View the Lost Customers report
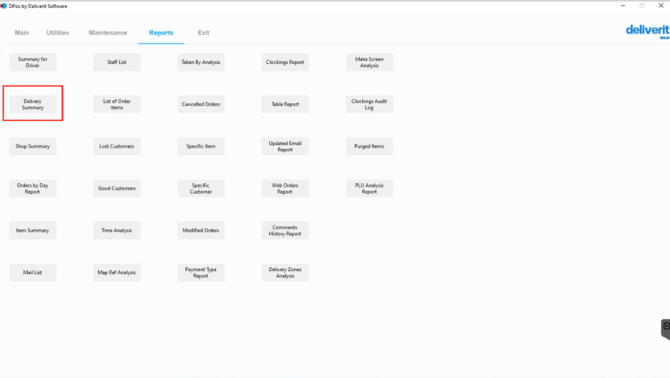670x378 pixels. point(117,146)
